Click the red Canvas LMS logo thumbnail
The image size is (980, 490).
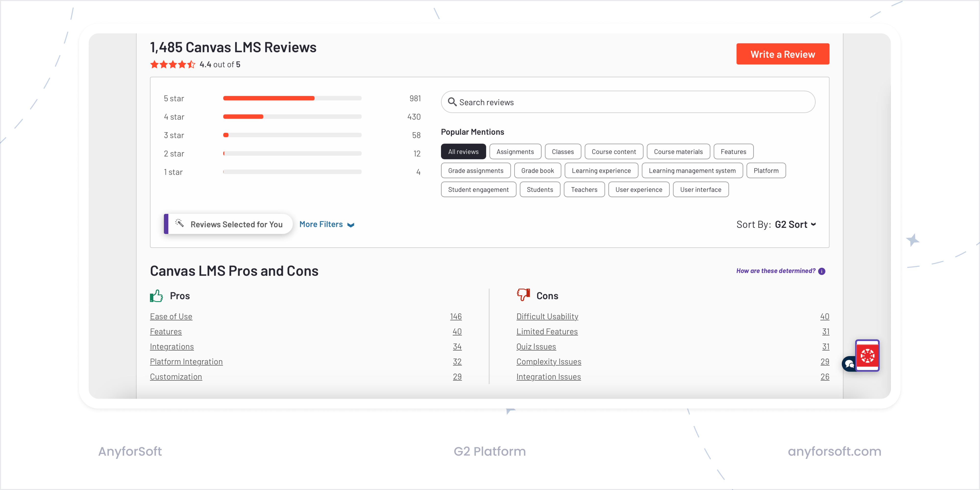tap(867, 355)
